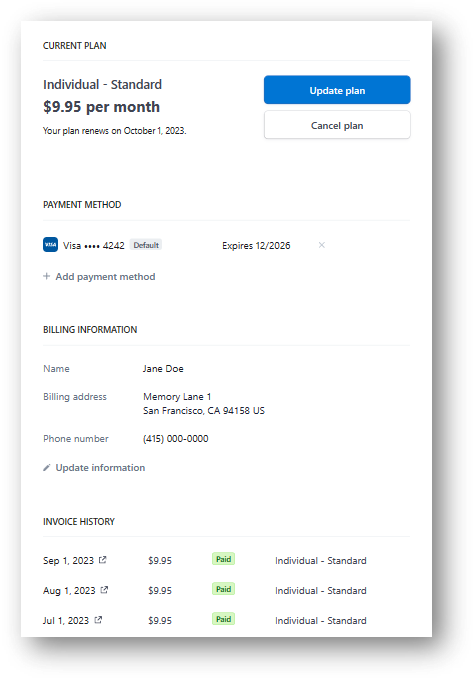Click the INVOICE HISTORY section heading
474x679 pixels.
coord(79,521)
